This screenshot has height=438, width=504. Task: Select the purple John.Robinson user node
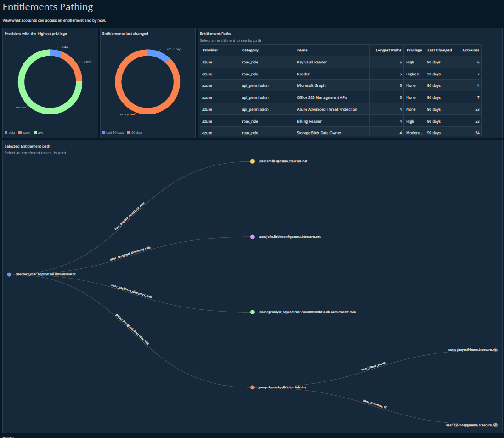(x=252, y=237)
